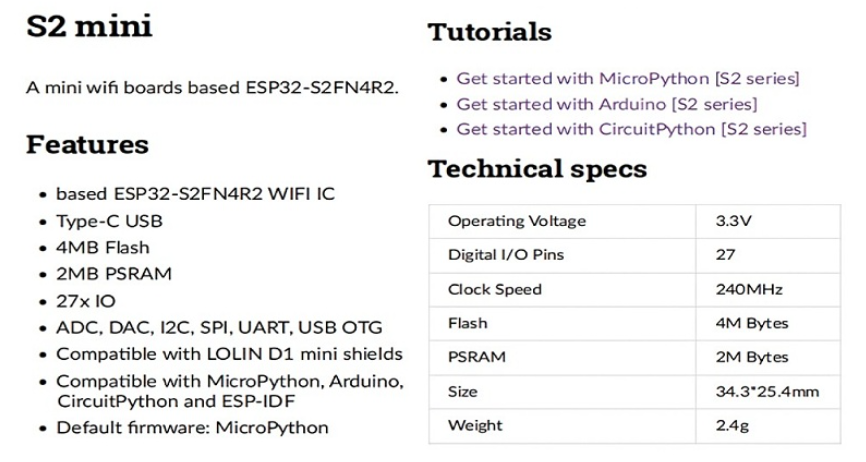Click the ADC, DAC, I2C, SPI feature line
Viewport: 866px width, 462px height.
219,327
